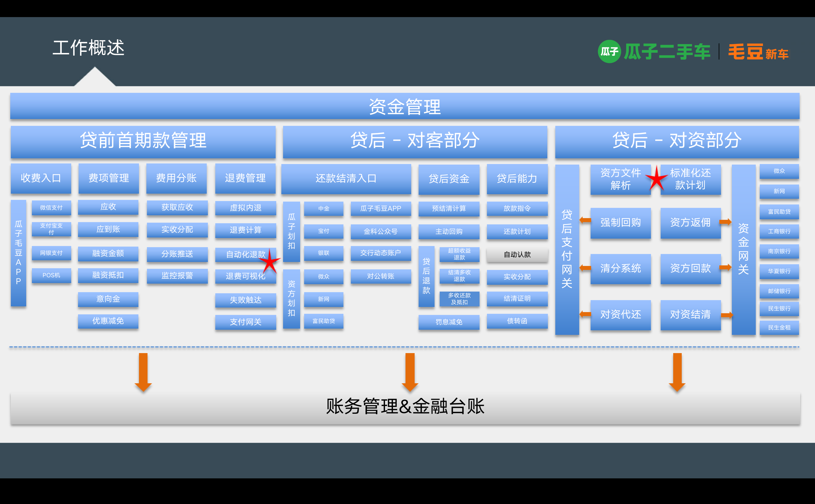The image size is (815, 504).
Task: Click the 资方返佣 box
Action: [x=690, y=223]
